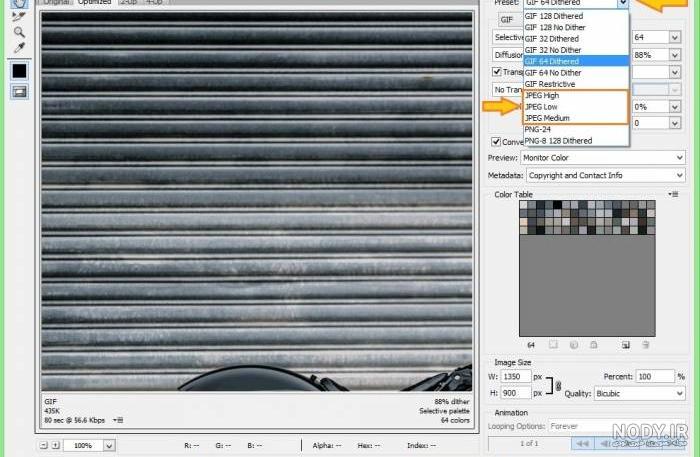The height and width of the screenshot is (457, 700).
Task: Shift selected colors to web palette icon
Action: (x=574, y=345)
